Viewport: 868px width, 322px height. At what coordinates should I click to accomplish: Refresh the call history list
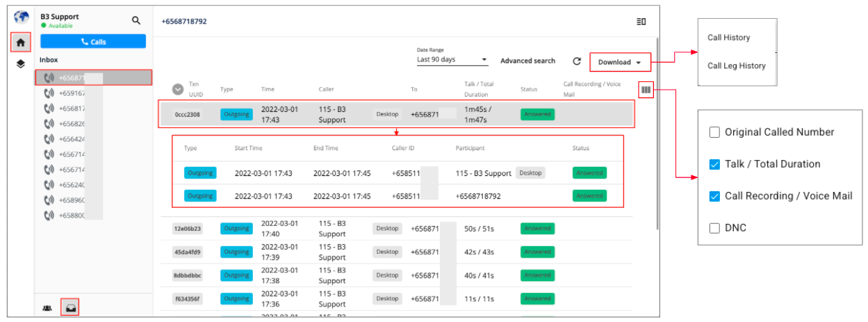coord(577,61)
